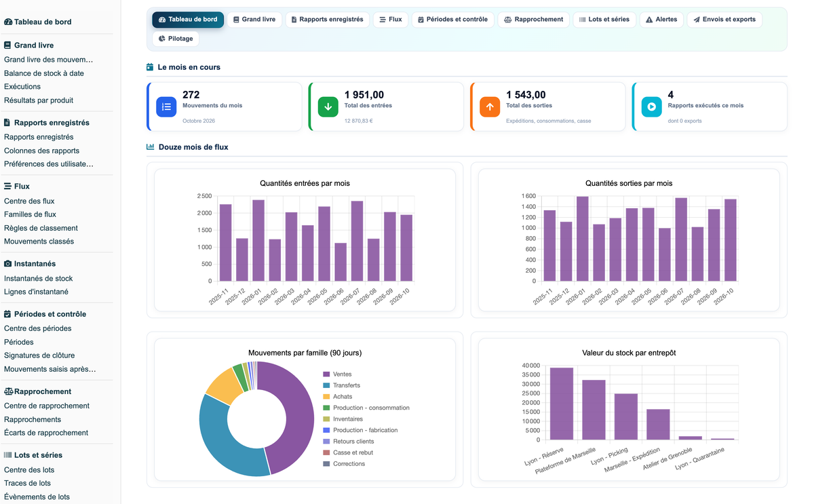This screenshot has width=814, height=504.
Task: Open Évènements de lots
Action: point(37,497)
